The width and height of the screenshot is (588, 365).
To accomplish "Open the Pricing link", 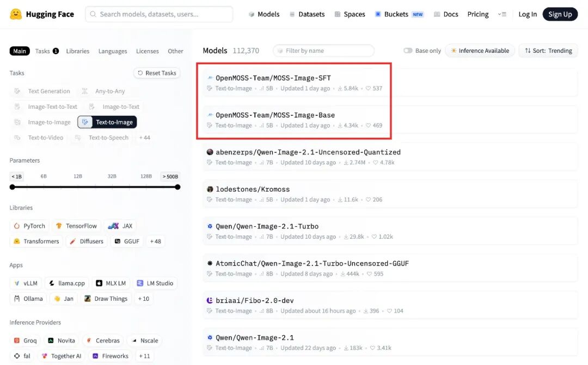I will 478,14.
